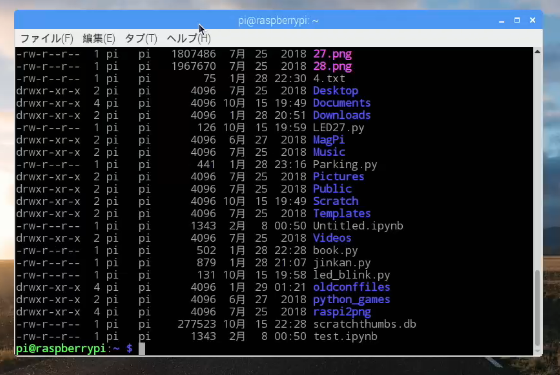Viewport: 560px width, 375px height.
Task: Minimize the terminal window
Action: tap(501, 20)
